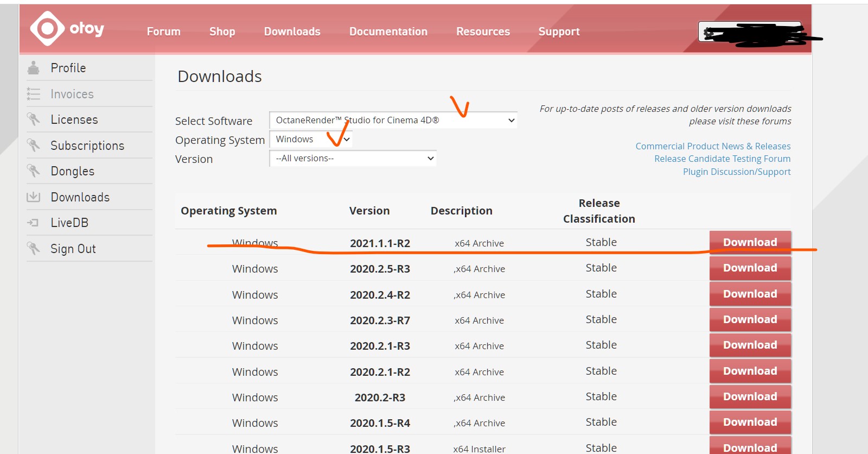Download version 2020.1.5-R4
The height and width of the screenshot is (454, 868).
(x=750, y=422)
